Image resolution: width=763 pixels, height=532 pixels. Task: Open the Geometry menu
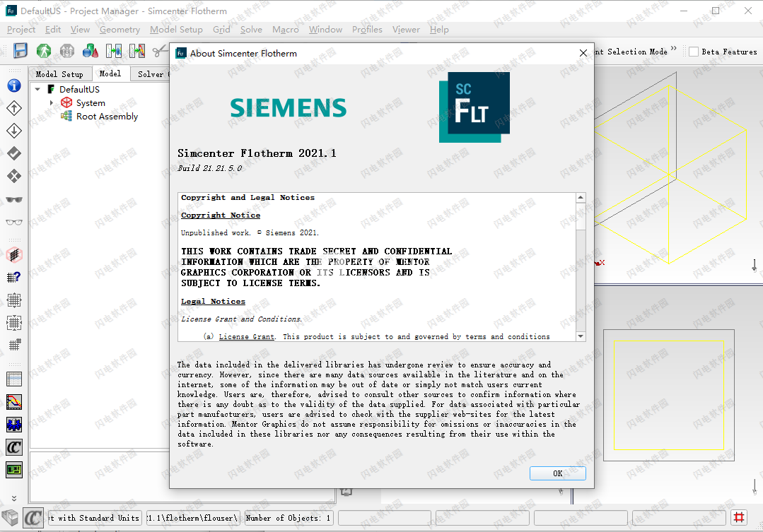point(120,30)
